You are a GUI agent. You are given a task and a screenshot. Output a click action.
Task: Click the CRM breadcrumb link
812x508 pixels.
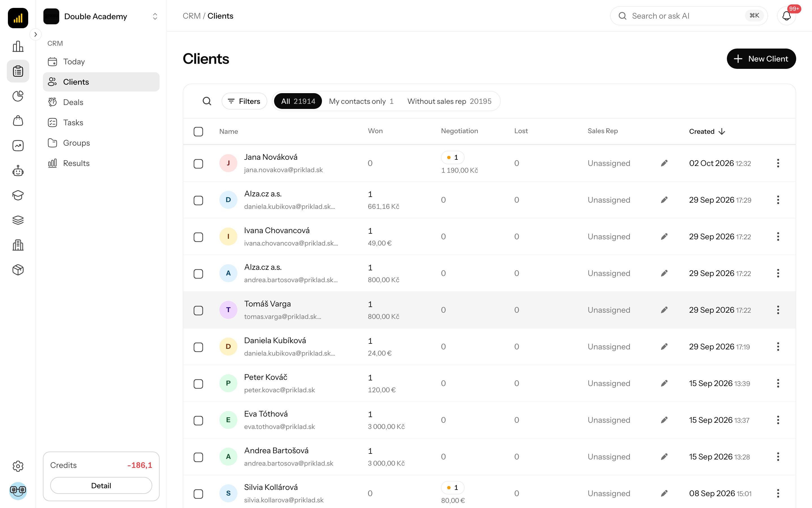point(191,16)
